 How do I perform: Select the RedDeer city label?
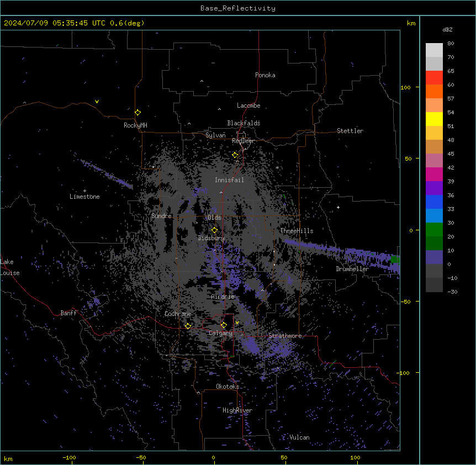point(243,141)
